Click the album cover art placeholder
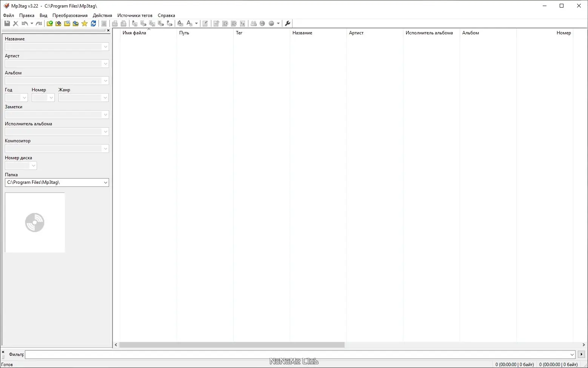 pos(35,222)
